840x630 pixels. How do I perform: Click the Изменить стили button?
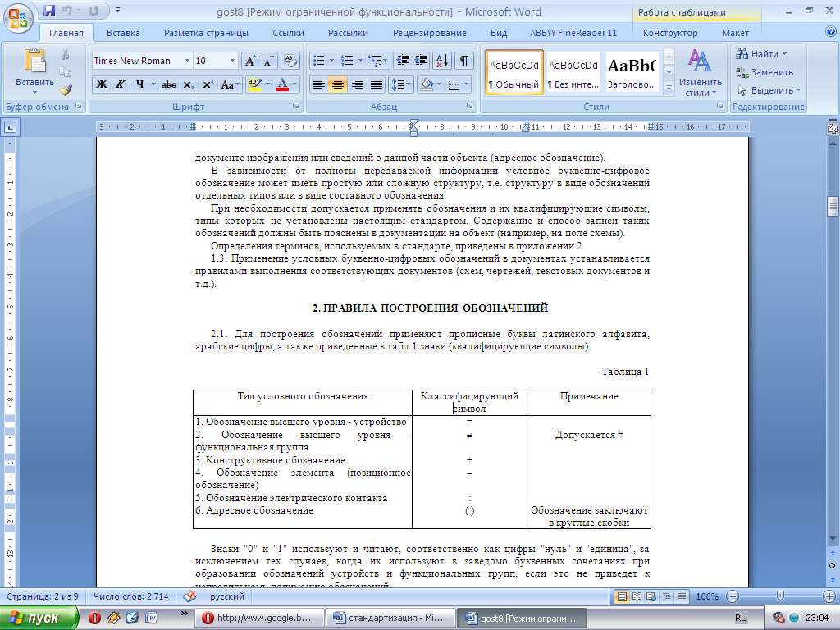pyautogui.click(x=701, y=73)
